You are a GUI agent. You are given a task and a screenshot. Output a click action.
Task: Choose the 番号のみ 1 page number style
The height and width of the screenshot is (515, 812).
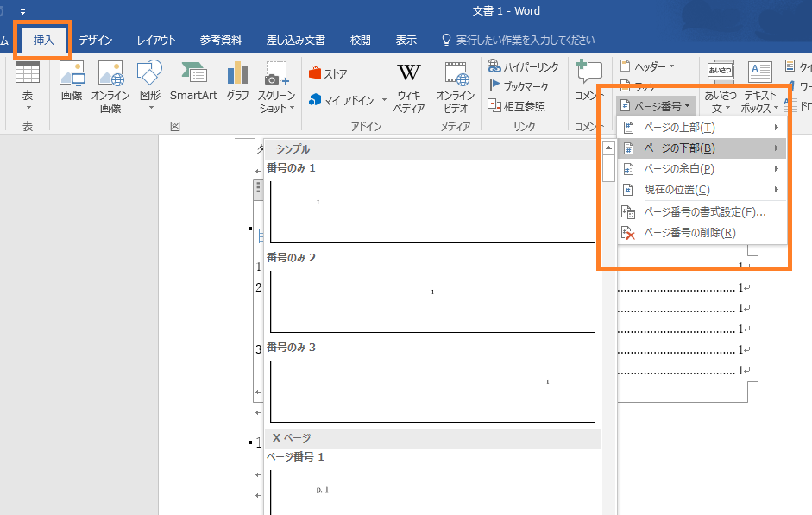[x=432, y=204]
